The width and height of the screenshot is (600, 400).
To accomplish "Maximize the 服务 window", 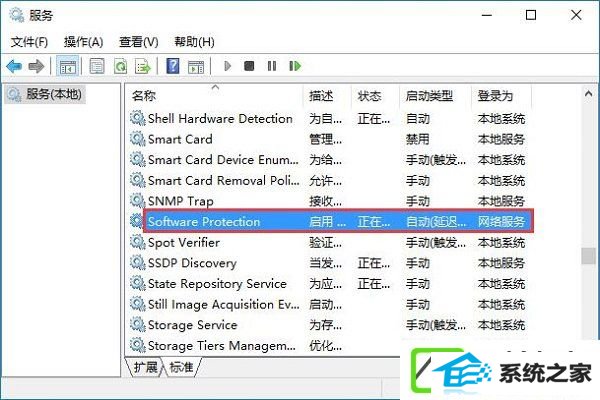I will click(x=531, y=15).
